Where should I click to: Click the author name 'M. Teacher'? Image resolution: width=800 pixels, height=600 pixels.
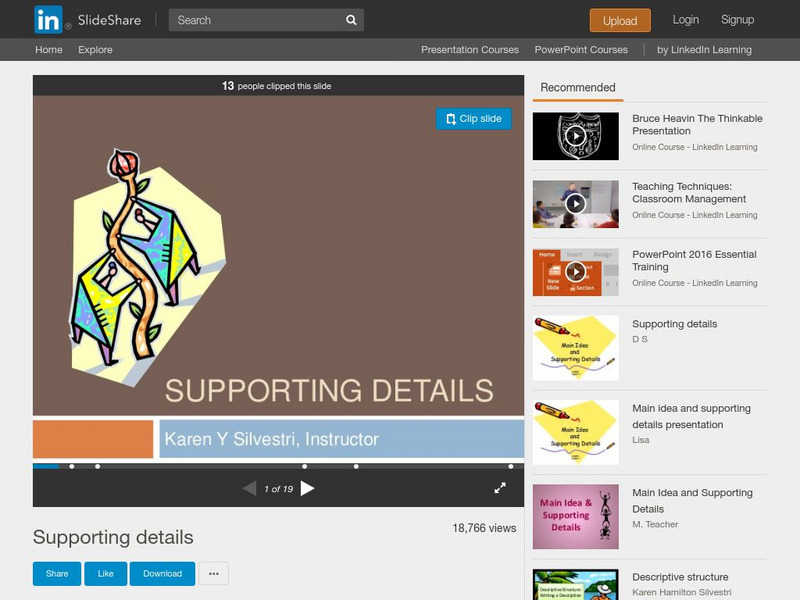[x=655, y=524]
